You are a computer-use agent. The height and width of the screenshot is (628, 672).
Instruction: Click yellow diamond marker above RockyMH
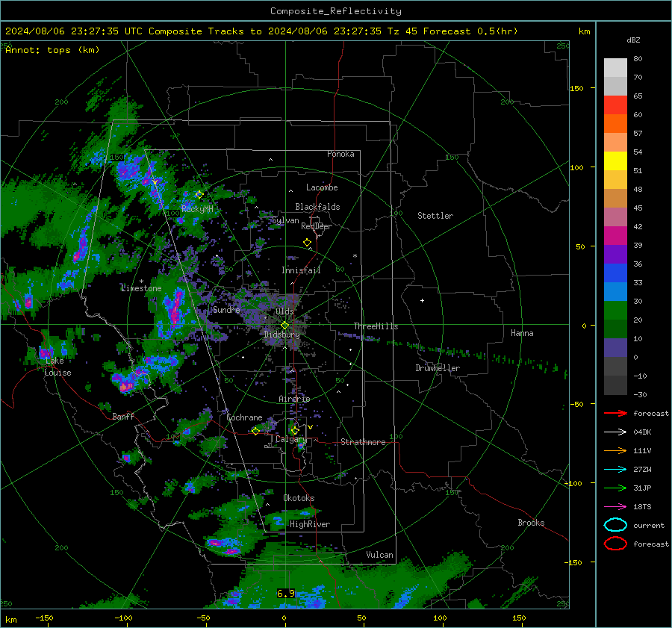[x=199, y=195]
